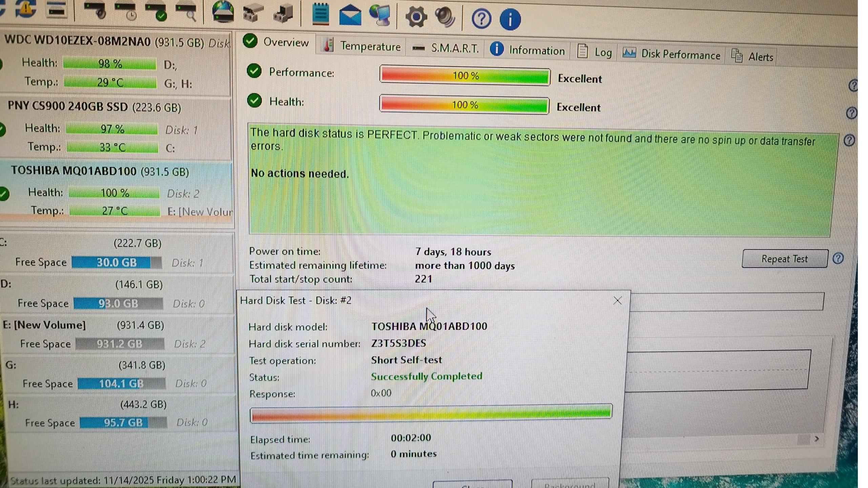Click the speaker sound icon in toolbar

coord(445,17)
